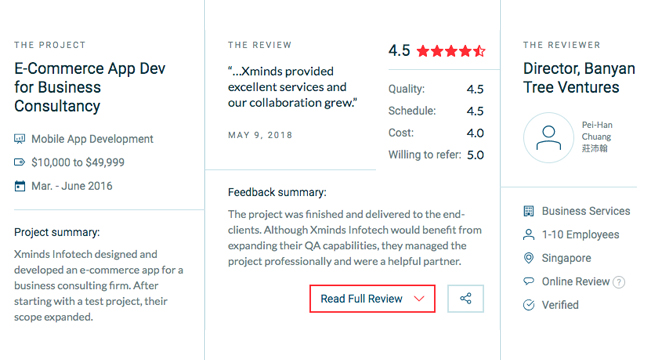Click the Business Services building icon
Viewport: 650px width, 360px height.
[x=529, y=211]
